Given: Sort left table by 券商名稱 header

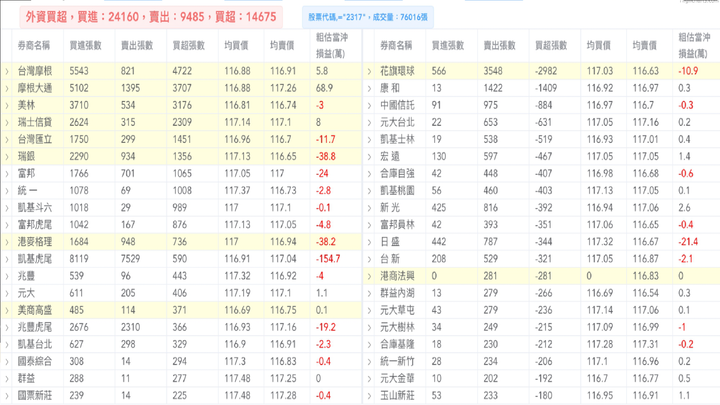Looking at the screenshot, I should (34, 45).
